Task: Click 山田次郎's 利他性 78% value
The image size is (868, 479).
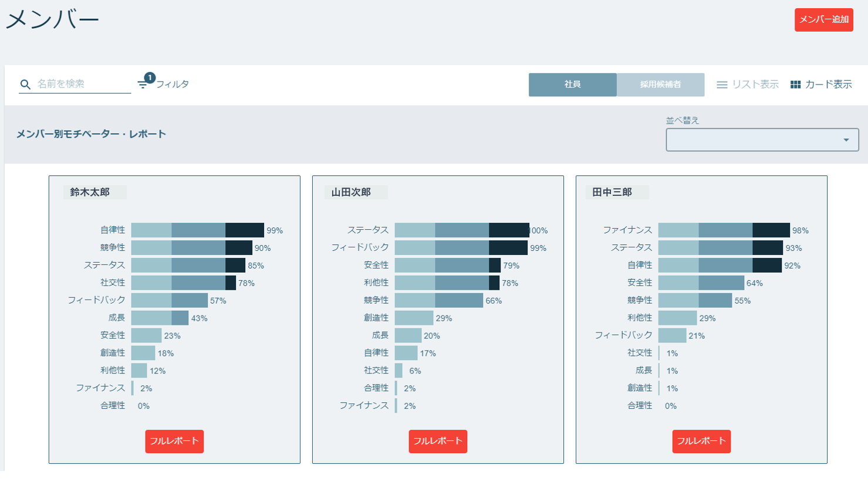Action: [x=510, y=283]
